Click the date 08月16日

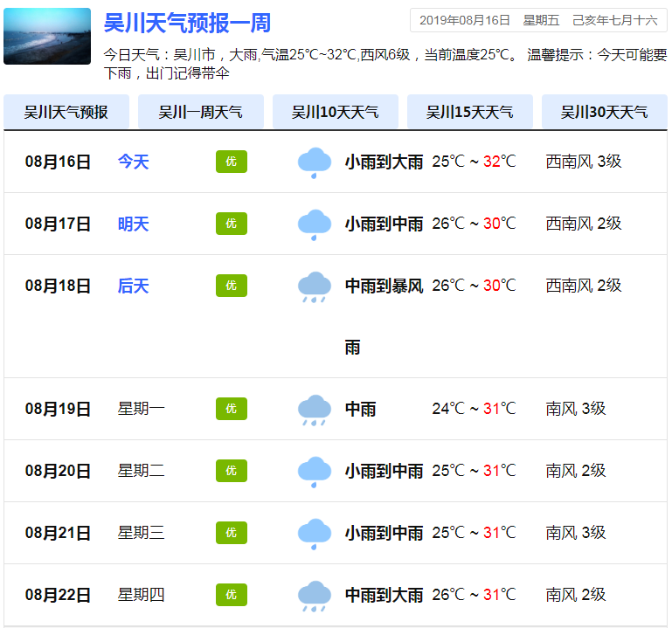pyautogui.click(x=58, y=162)
